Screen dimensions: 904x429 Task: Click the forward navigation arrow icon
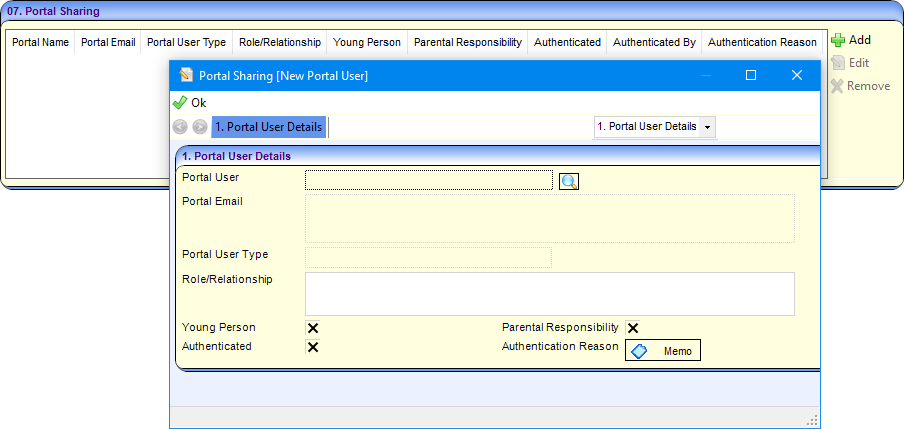click(x=199, y=127)
